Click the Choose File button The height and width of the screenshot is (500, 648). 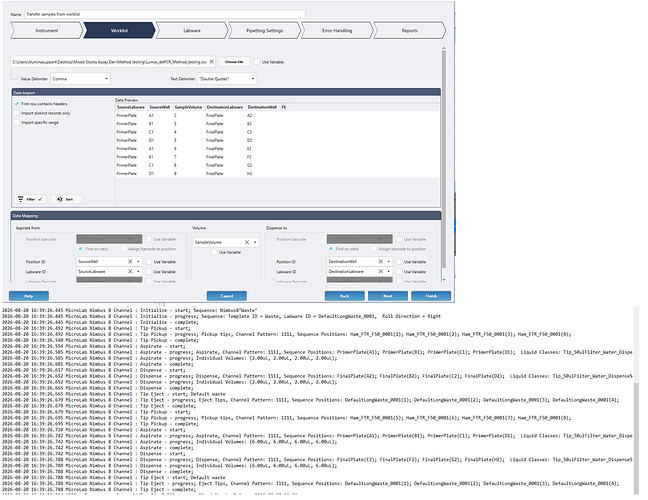pos(234,62)
